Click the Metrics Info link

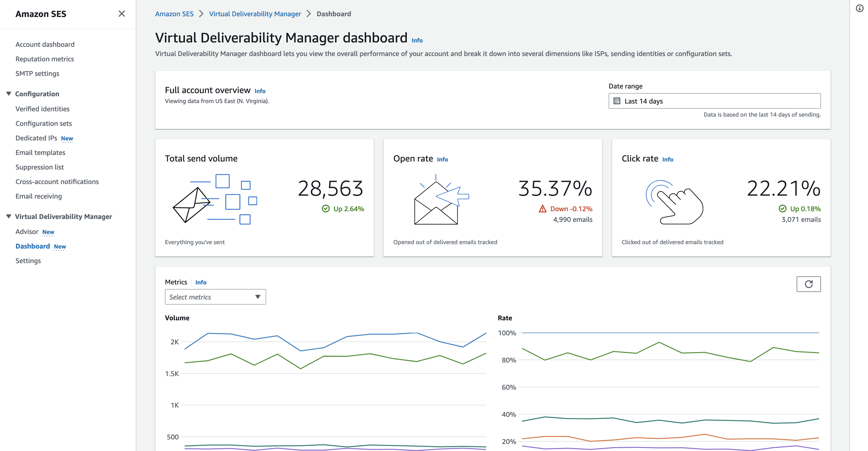coord(201,282)
